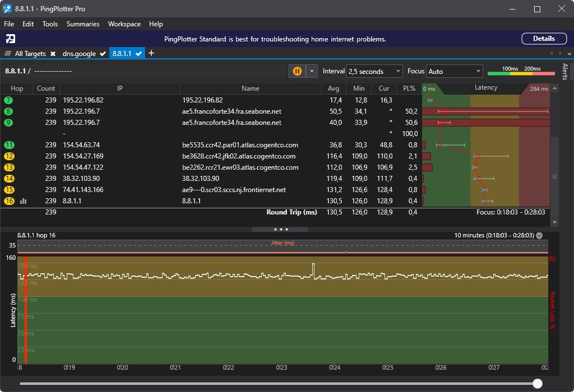Click IP 154.54.27.169 in hop 12
The image size is (574, 392).
83,156
